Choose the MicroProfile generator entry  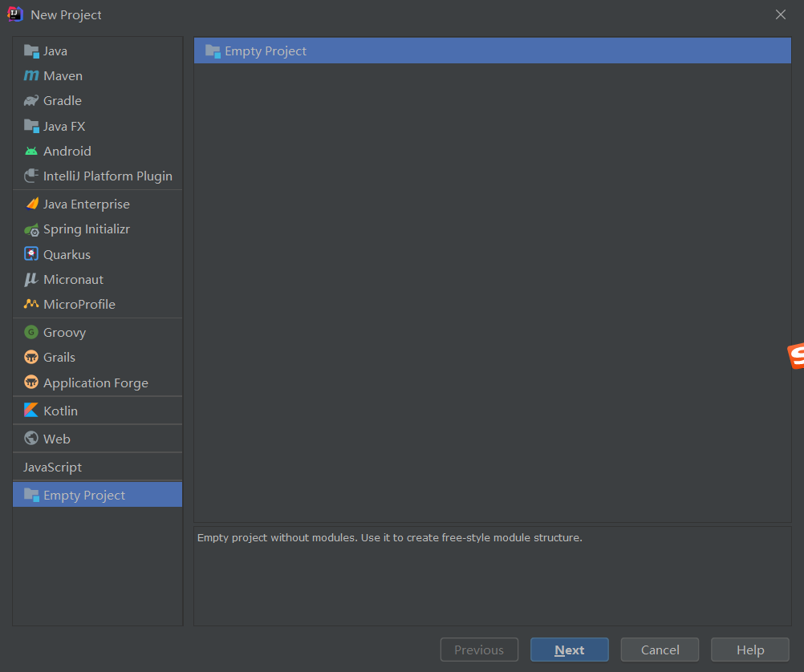point(79,305)
